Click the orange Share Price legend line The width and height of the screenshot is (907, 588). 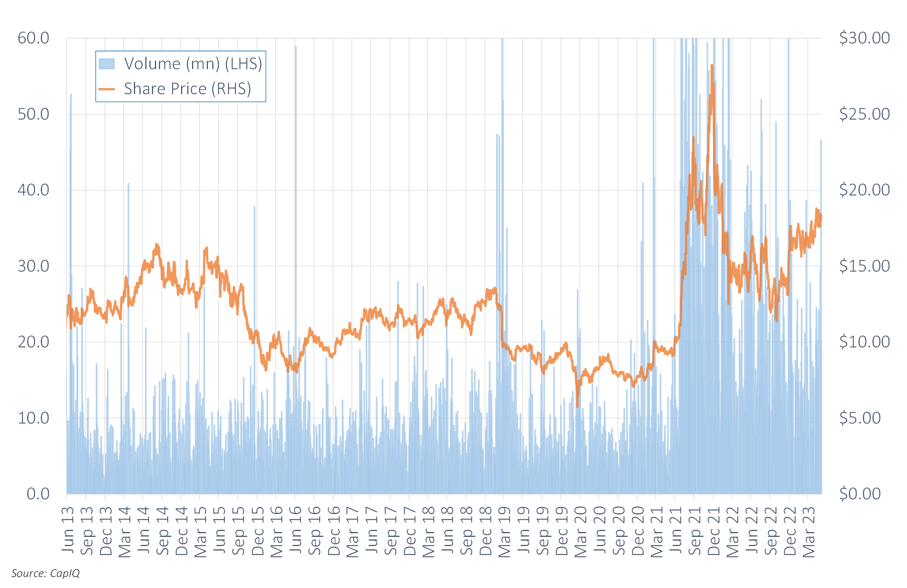pyautogui.click(x=107, y=89)
